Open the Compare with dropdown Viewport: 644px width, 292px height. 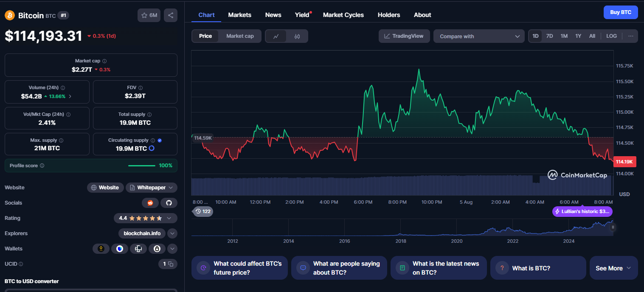coord(479,36)
